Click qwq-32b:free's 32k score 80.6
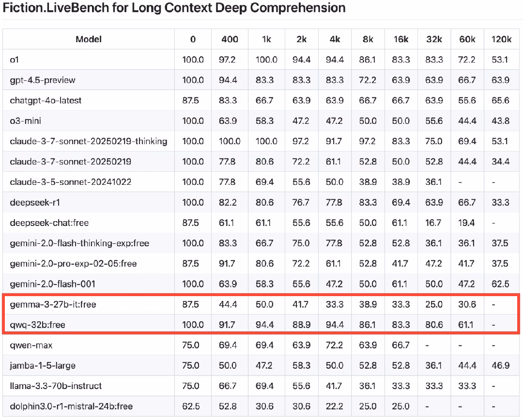This screenshot has height=420, width=523. (434, 325)
